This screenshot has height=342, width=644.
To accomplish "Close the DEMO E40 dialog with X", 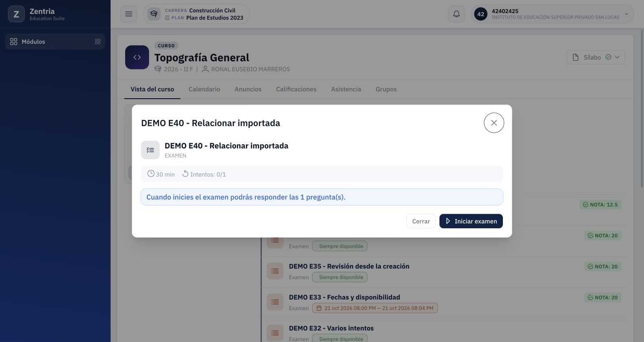I will tap(494, 123).
